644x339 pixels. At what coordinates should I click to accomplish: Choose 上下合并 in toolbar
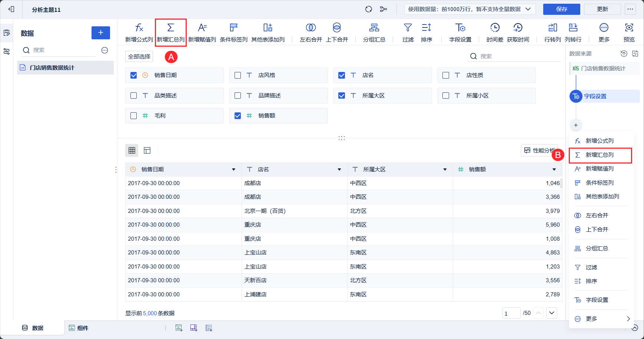click(x=337, y=32)
